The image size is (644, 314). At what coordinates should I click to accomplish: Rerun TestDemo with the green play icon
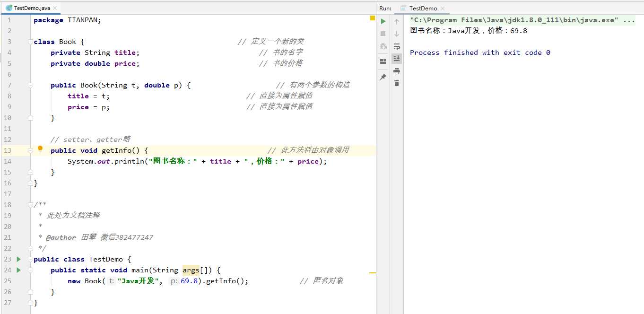point(383,21)
